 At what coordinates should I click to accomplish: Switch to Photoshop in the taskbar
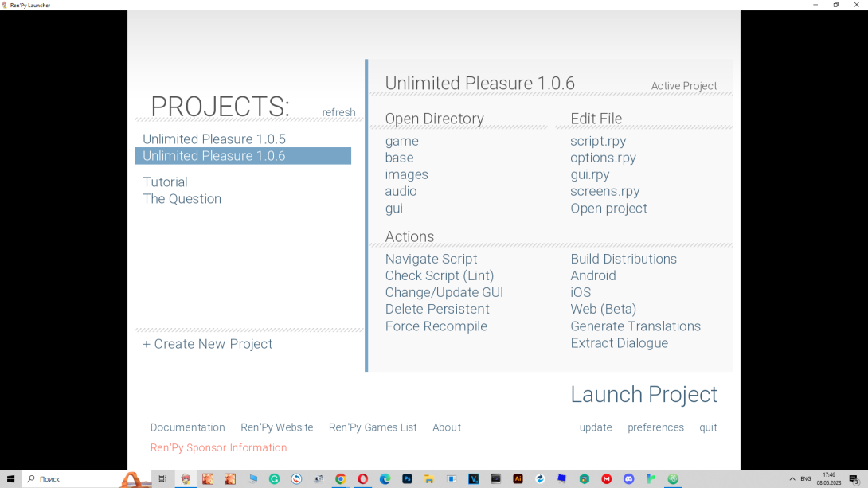407,479
